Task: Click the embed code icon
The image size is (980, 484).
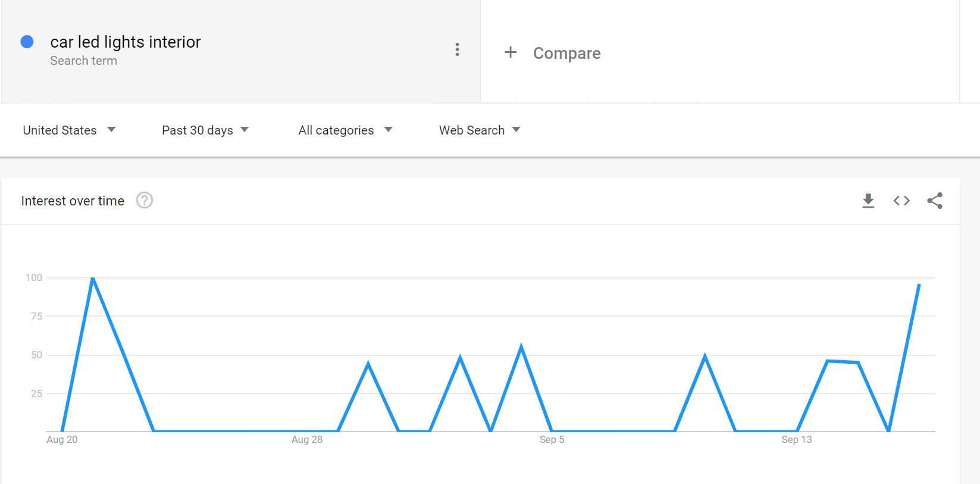Action: [901, 201]
